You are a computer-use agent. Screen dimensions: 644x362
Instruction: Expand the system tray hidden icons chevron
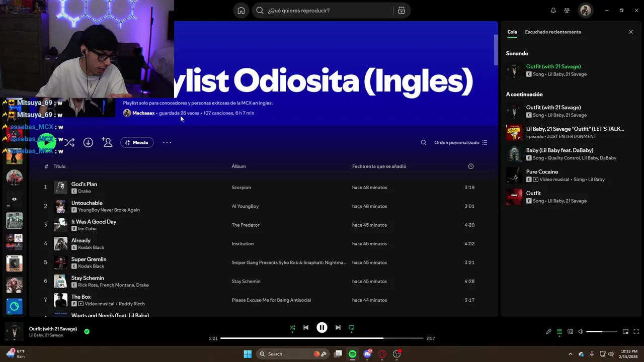pos(570,354)
